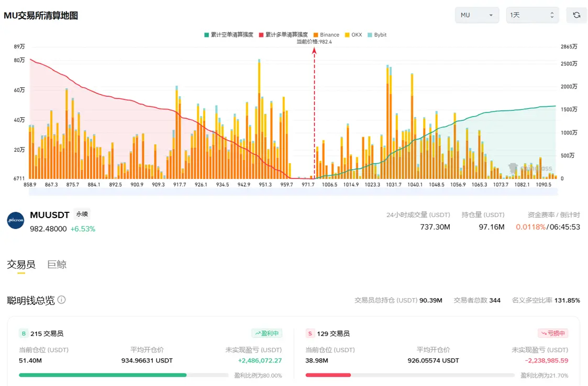
Task: Click the 聪明钱总览 heading
Action: pos(31,301)
